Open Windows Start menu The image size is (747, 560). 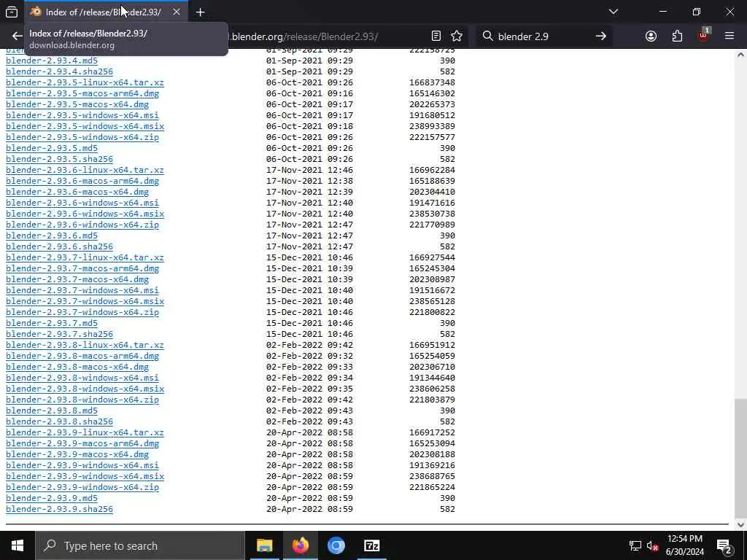click(18, 545)
